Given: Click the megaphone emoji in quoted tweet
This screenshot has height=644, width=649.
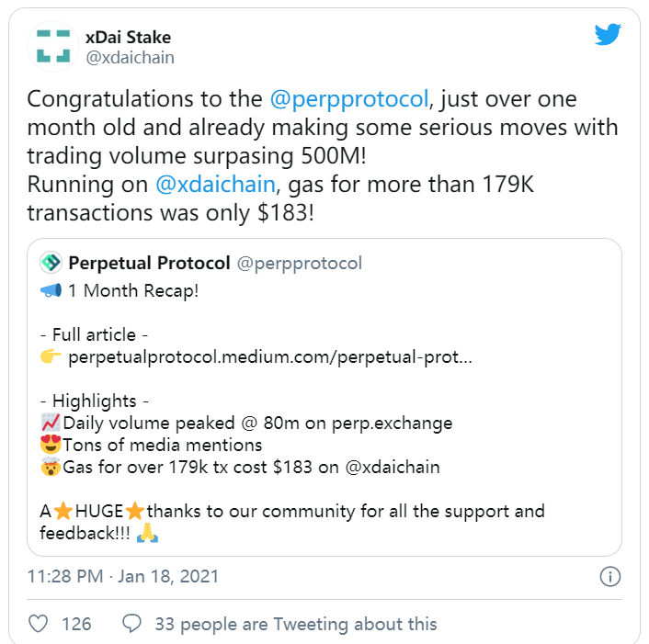Looking at the screenshot, I should [51, 290].
